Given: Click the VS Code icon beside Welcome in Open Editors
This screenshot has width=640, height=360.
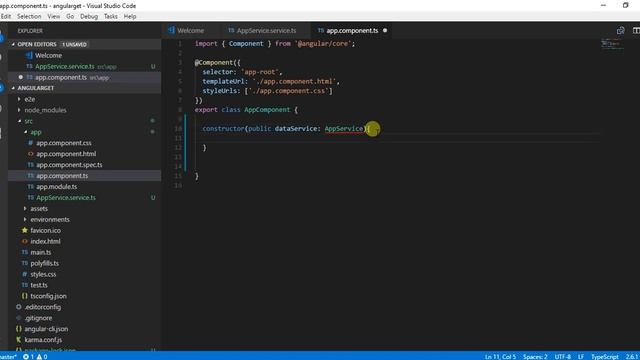Looking at the screenshot, I should 29,55.
